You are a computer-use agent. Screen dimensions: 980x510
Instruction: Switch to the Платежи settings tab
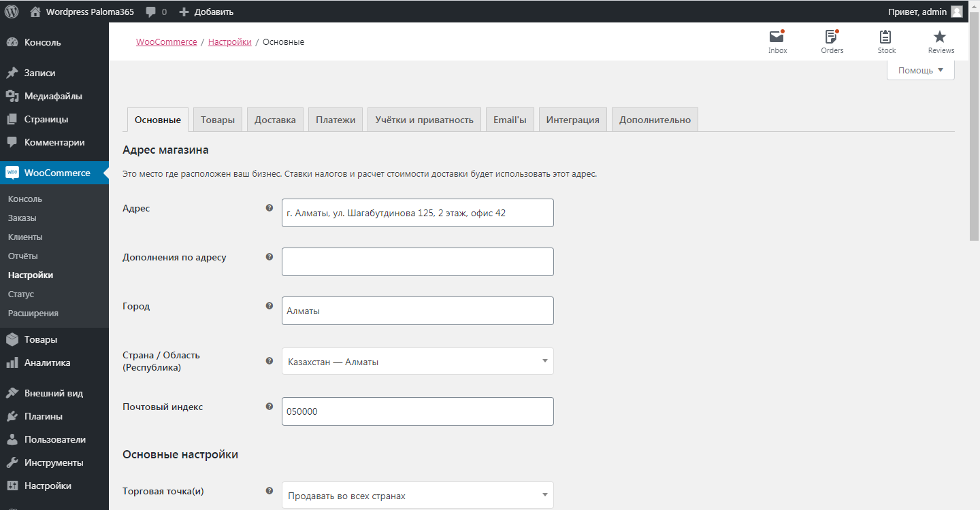coord(336,120)
